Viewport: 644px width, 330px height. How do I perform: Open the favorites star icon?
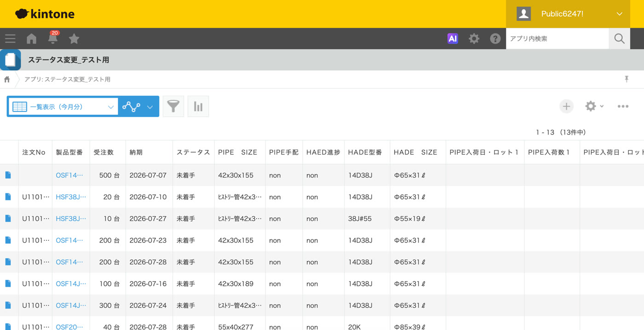[74, 39]
